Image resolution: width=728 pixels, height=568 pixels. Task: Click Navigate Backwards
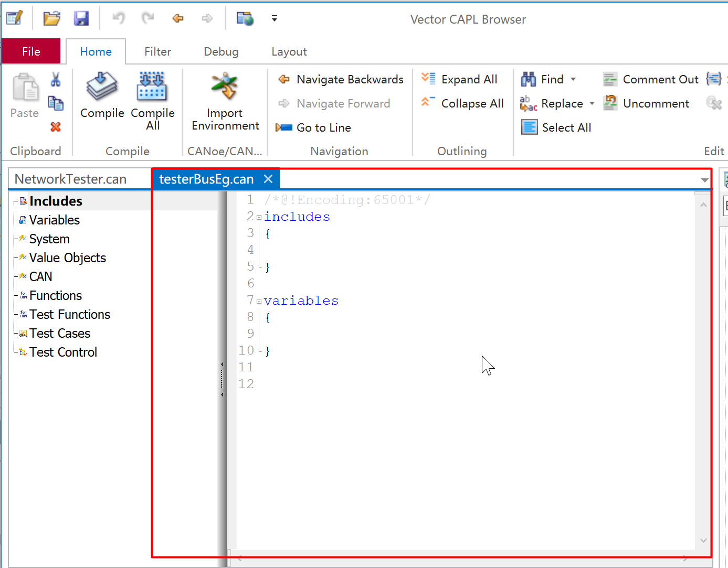click(341, 79)
